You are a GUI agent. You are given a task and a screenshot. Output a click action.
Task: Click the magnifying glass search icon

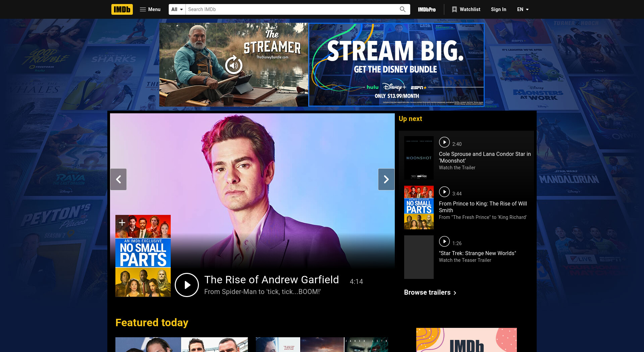coord(402,9)
